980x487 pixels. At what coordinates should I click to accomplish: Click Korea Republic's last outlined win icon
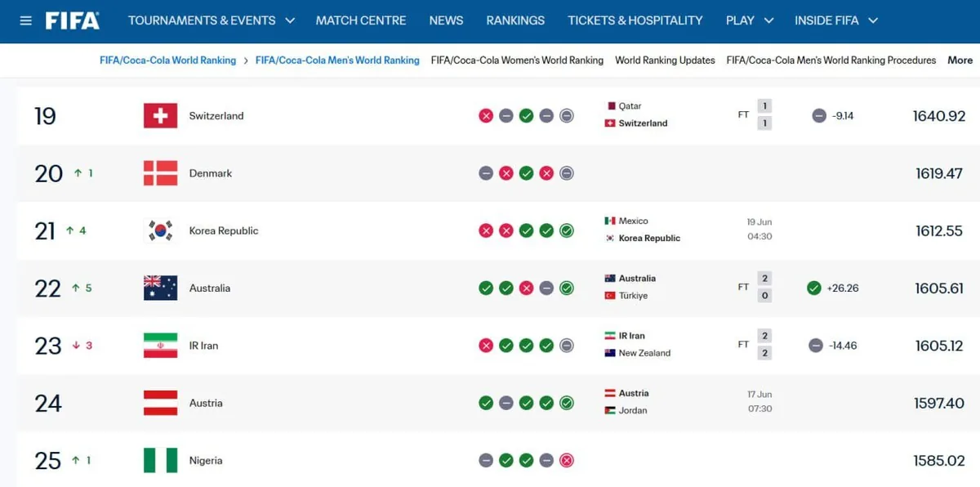(567, 230)
